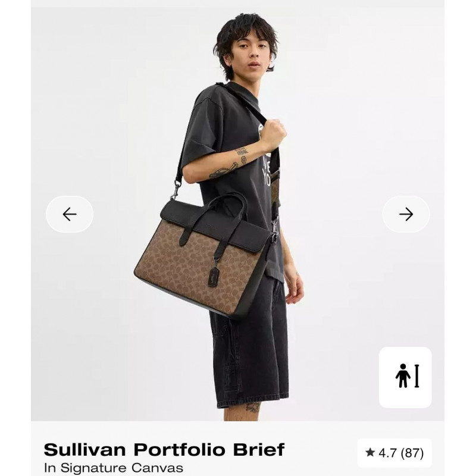Tap the person figure in size guide button
476x476 pixels.
pyautogui.click(x=403, y=376)
